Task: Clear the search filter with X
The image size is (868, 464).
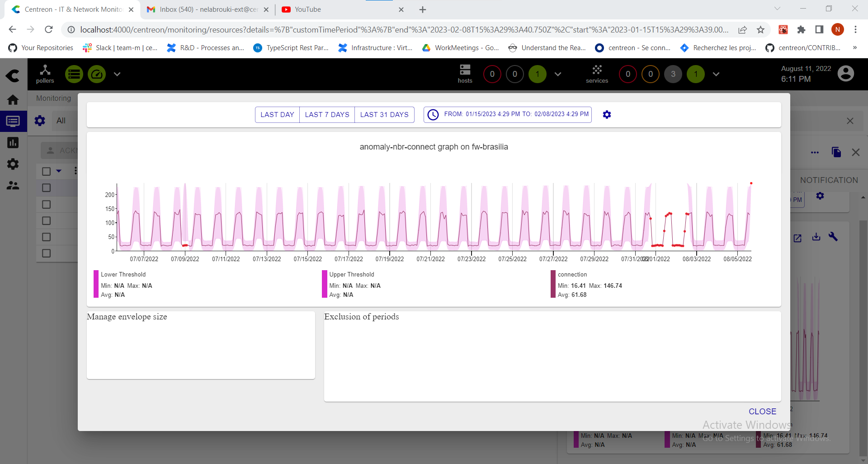Action: point(850,121)
